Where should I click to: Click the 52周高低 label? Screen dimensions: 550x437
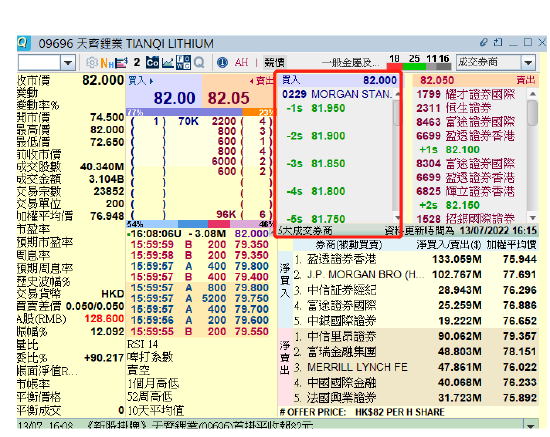[150, 397]
